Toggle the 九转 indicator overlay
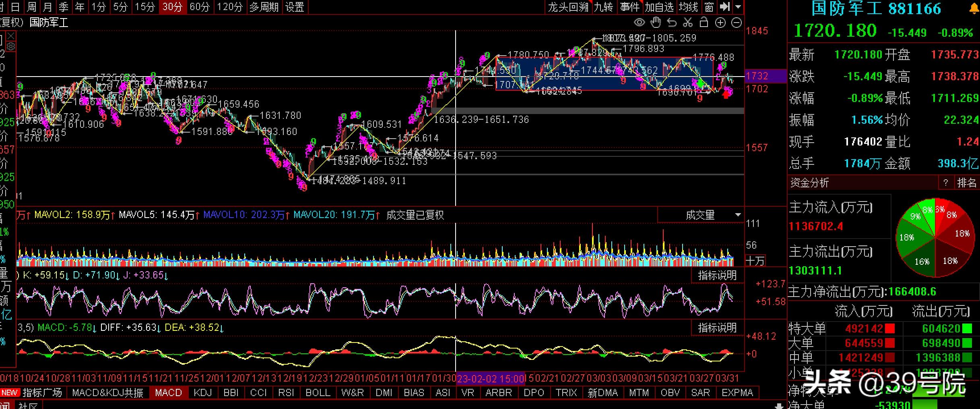This screenshot has height=409, width=980. pyautogui.click(x=603, y=7)
